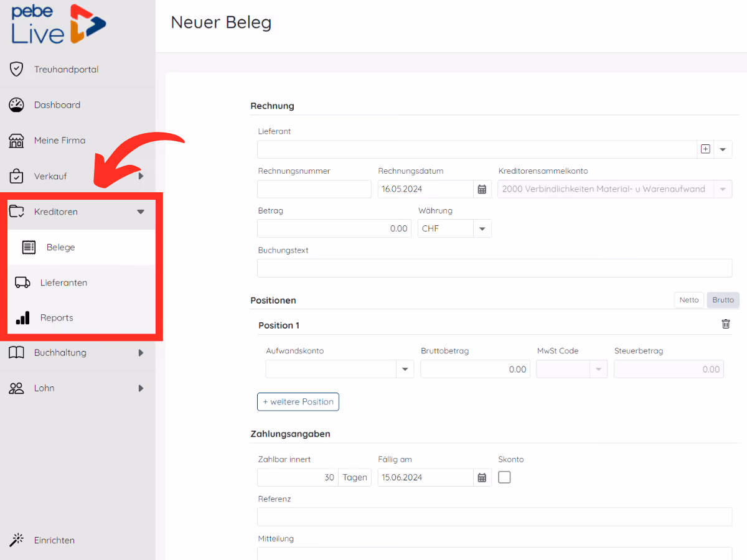The width and height of the screenshot is (747, 560).
Task: Click the Zahlbar innert days field
Action: pyautogui.click(x=298, y=477)
